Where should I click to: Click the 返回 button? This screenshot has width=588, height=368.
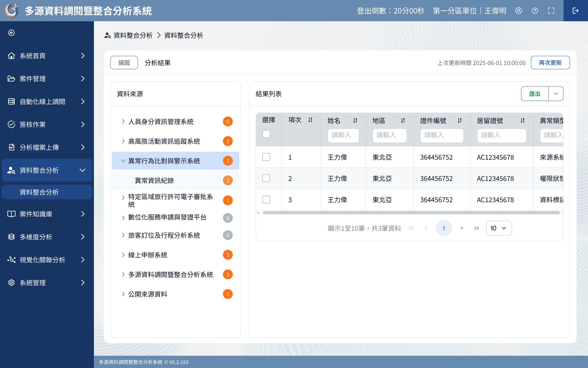[124, 63]
